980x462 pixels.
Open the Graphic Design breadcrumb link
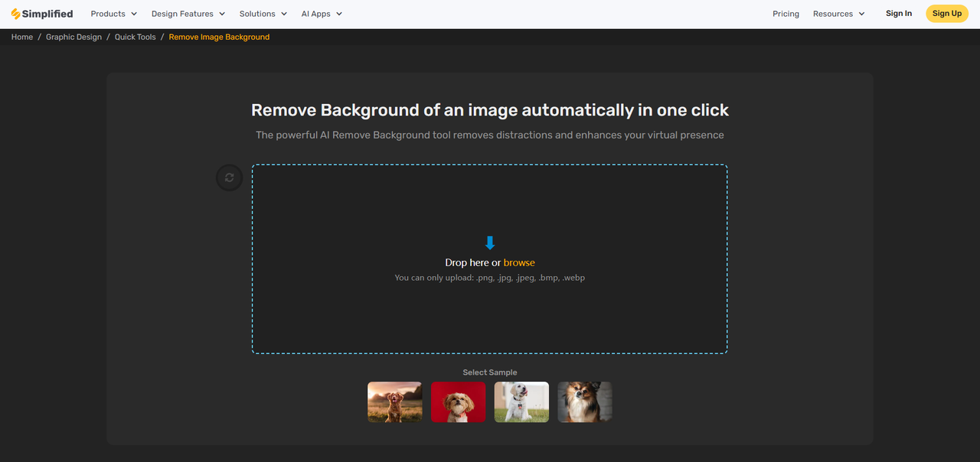[x=73, y=37]
